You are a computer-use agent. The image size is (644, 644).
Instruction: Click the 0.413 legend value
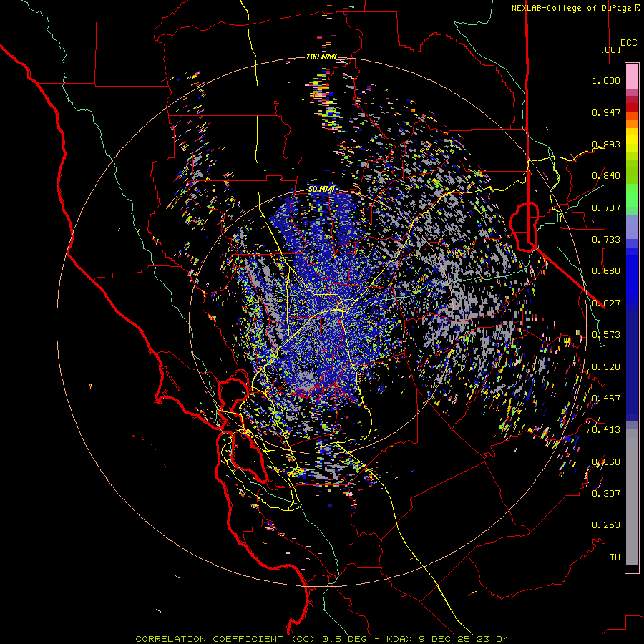tap(606, 430)
